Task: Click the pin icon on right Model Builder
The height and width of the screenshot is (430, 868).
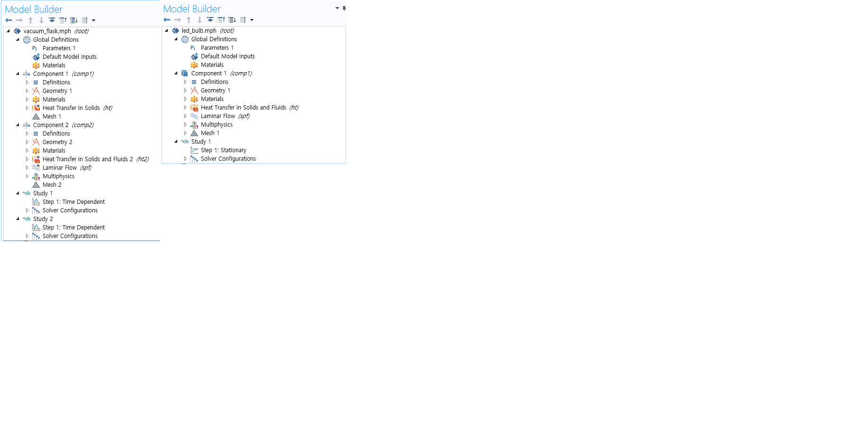Action: (x=344, y=8)
